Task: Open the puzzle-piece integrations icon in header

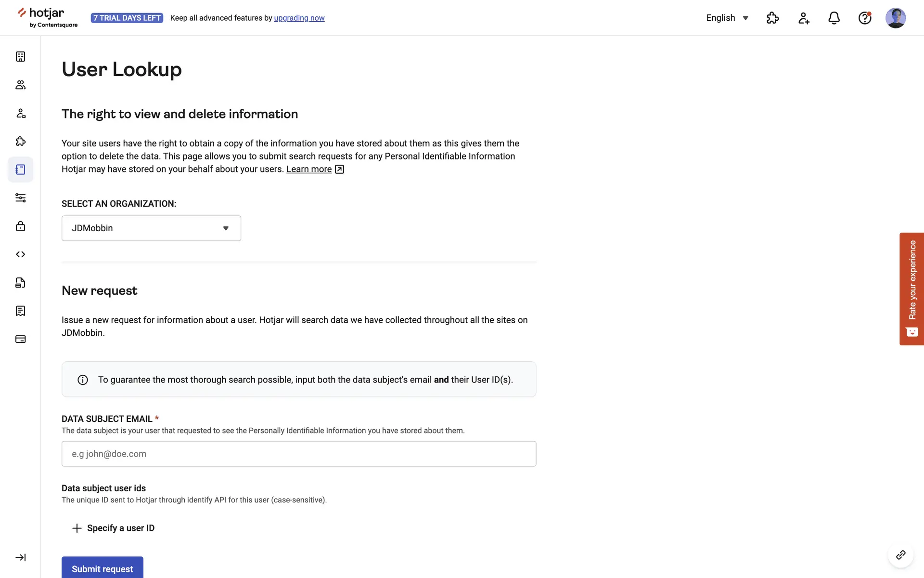Action: coord(772,18)
